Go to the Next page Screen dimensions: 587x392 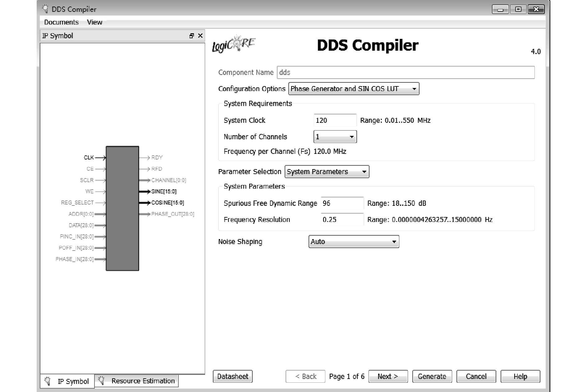coord(388,376)
